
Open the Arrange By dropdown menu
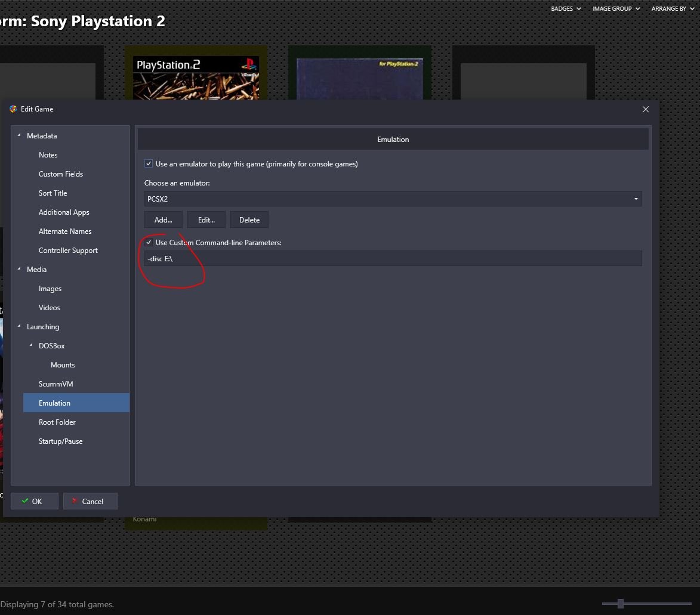click(x=673, y=8)
